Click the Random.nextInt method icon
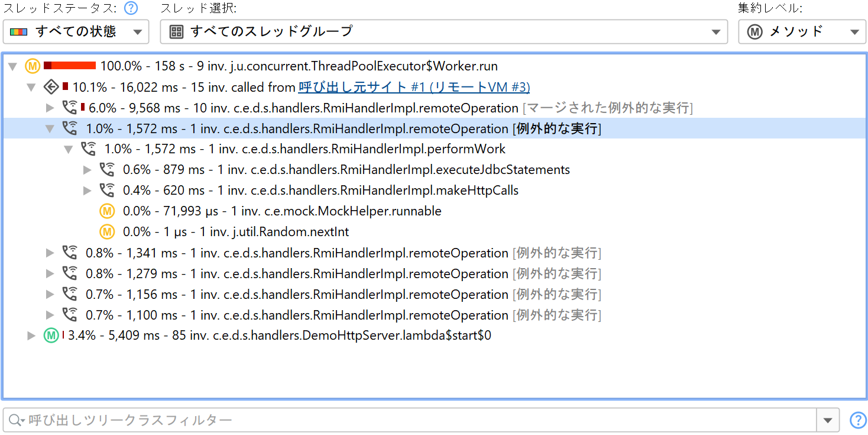 pos(107,232)
